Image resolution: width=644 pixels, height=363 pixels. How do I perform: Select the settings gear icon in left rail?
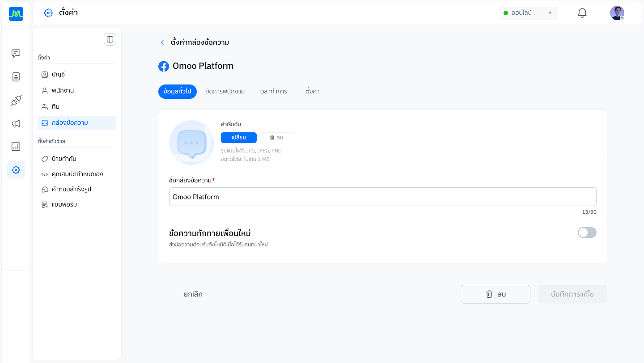16,170
